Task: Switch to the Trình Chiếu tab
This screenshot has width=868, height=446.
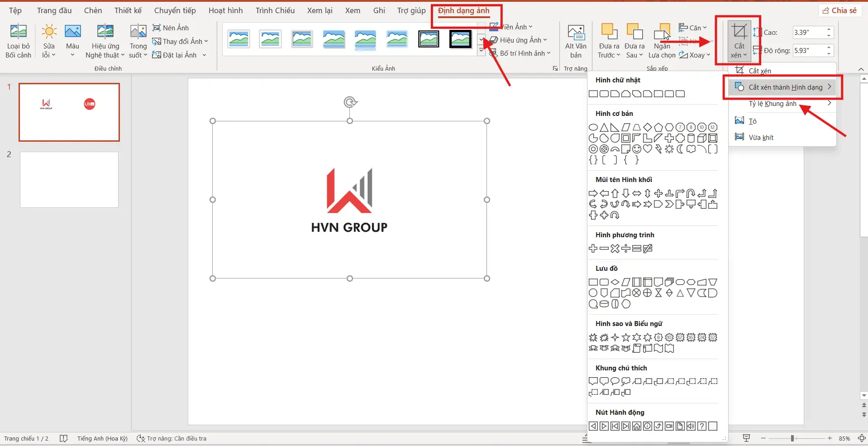Action: click(274, 10)
